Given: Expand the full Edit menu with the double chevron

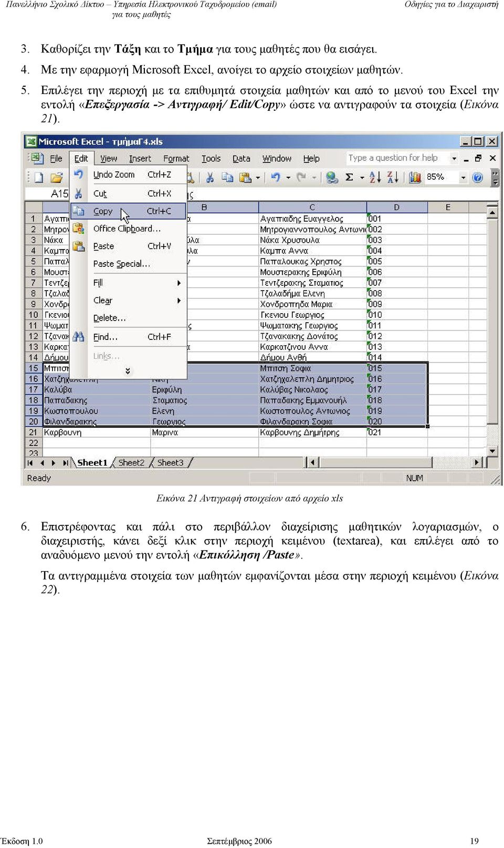Looking at the screenshot, I should point(128,371).
